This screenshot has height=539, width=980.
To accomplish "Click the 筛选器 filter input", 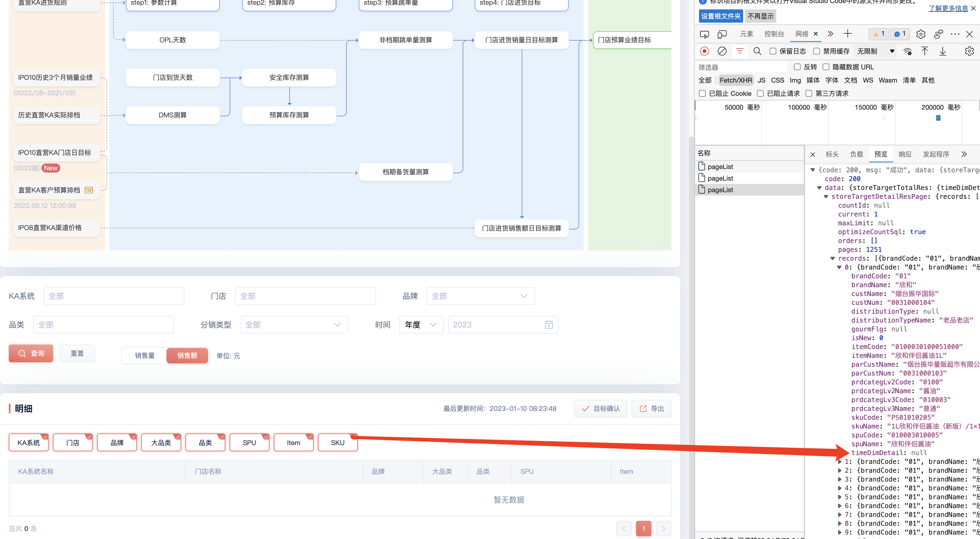I will pos(742,67).
